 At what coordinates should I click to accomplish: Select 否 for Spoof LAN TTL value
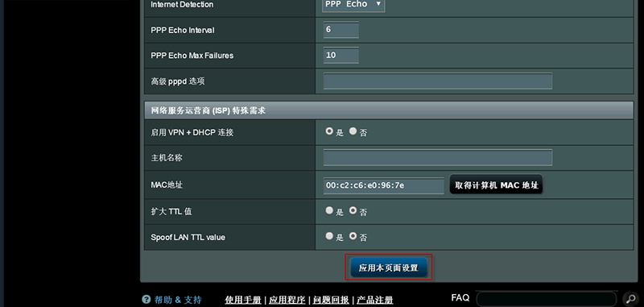point(353,236)
